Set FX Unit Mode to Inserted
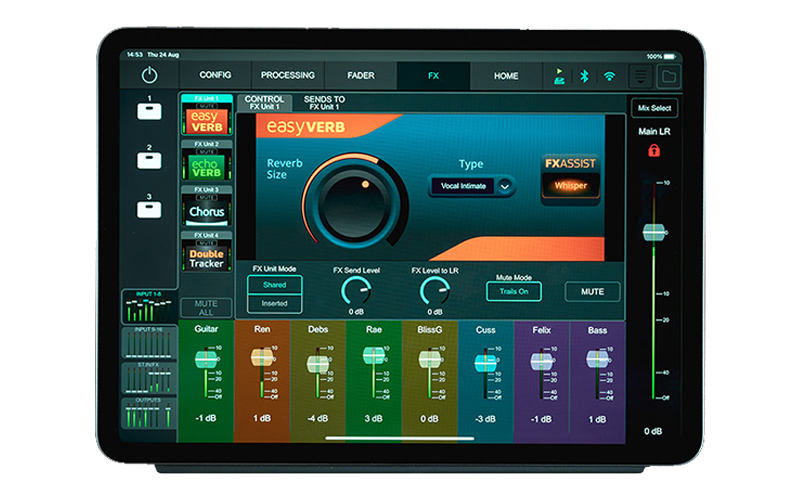Screen dimensions: 800x500 274,304
